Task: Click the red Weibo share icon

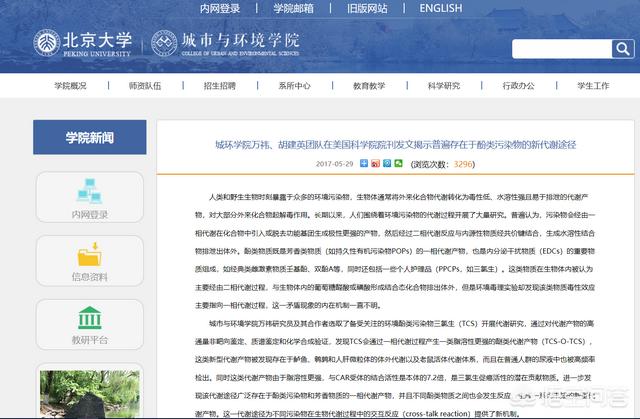Action: 375,164
